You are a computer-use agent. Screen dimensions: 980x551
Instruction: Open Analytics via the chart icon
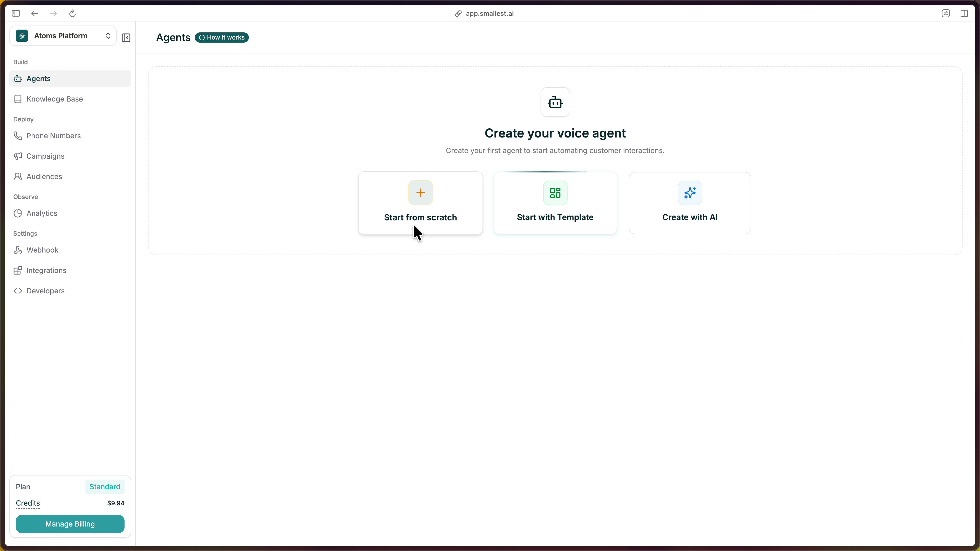(x=18, y=213)
